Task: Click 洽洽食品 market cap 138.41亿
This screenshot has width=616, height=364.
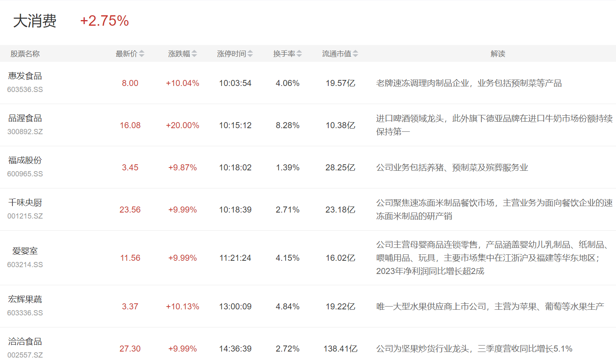Action: point(340,349)
